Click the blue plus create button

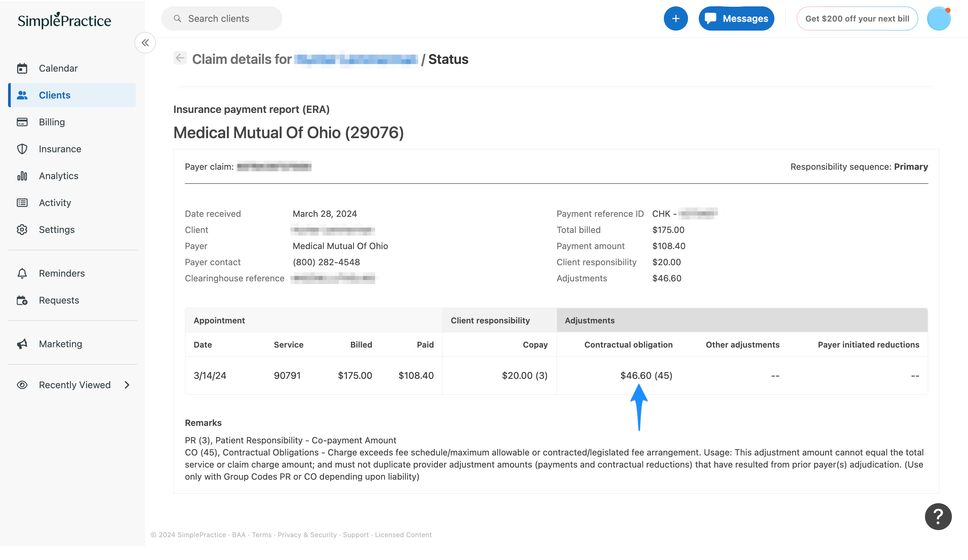pos(676,18)
